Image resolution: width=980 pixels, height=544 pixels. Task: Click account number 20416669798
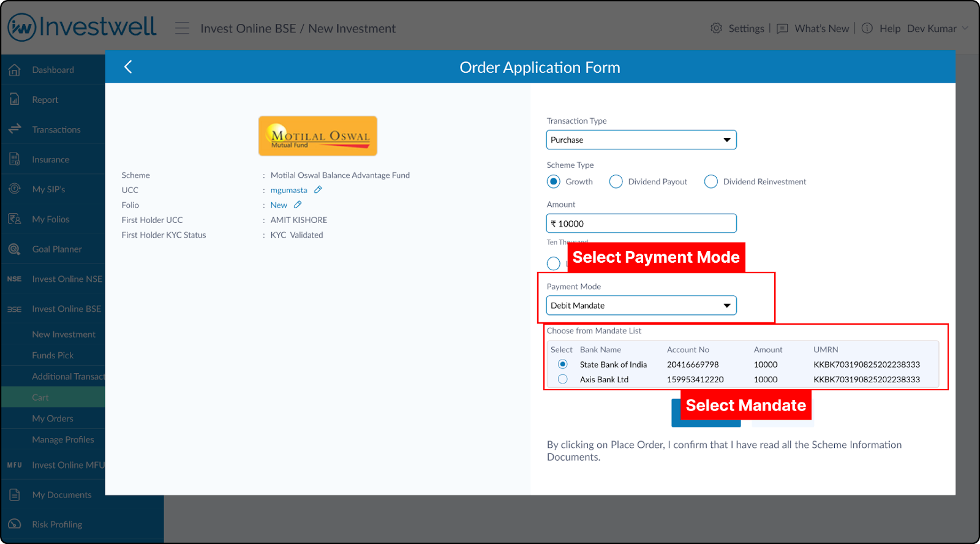(693, 364)
